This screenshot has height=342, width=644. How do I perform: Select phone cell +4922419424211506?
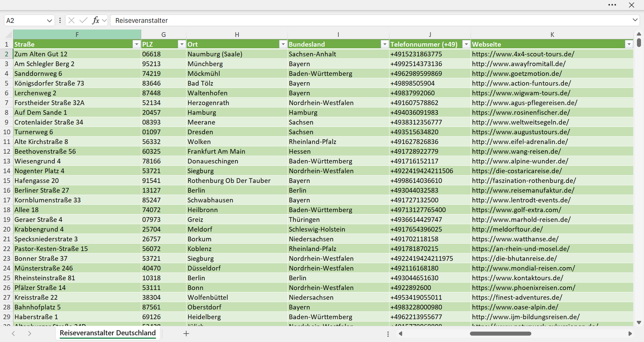tap(430, 171)
